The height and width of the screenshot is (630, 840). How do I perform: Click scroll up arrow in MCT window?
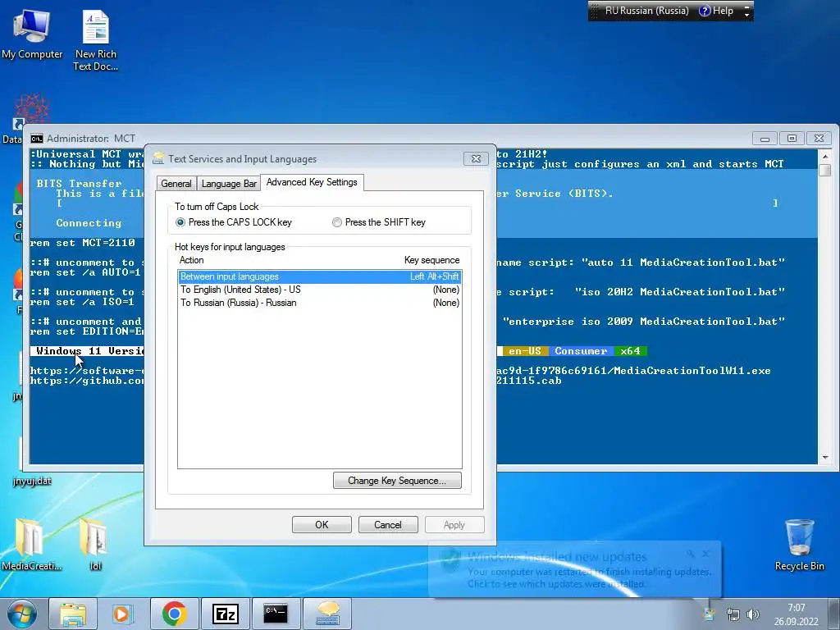[825, 155]
